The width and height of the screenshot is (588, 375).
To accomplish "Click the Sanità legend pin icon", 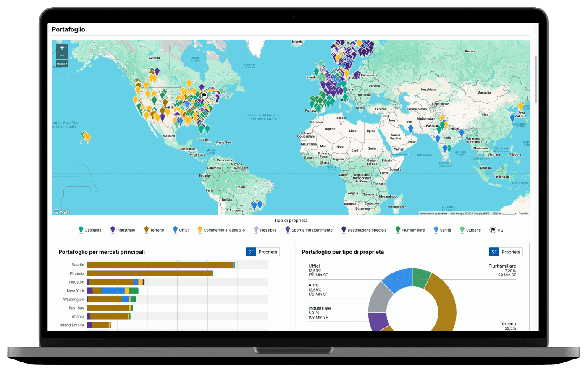I will pos(436,230).
